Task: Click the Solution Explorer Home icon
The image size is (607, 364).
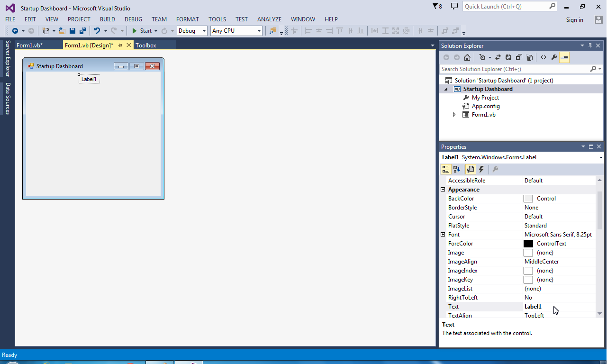Action: point(467,57)
